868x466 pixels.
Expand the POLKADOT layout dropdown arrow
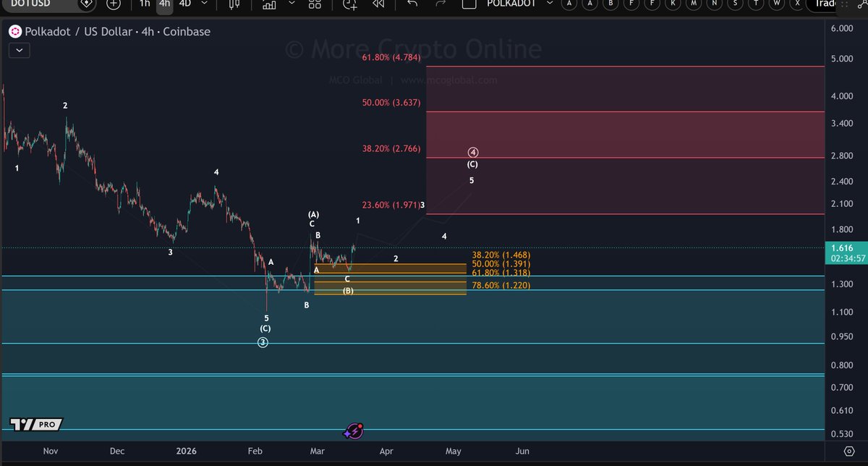549,4
